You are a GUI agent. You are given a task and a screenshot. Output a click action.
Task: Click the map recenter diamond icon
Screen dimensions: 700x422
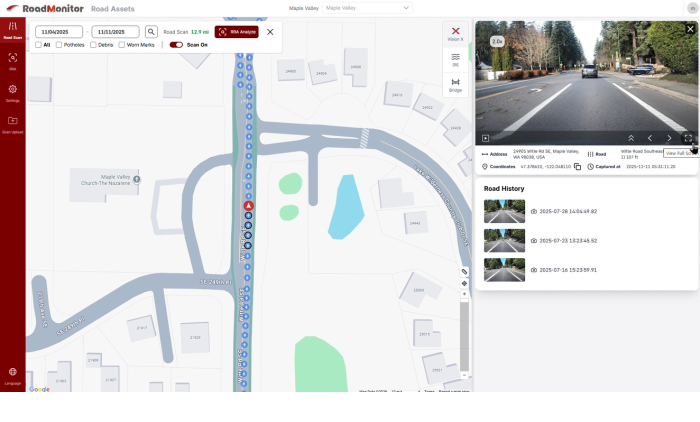pyautogui.click(x=464, y=284)
